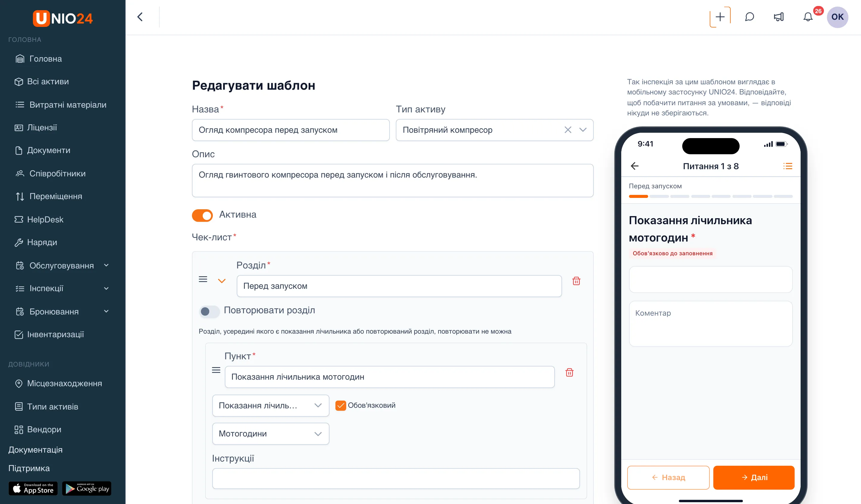Click the Назва input field

click(x=291, y=130)
